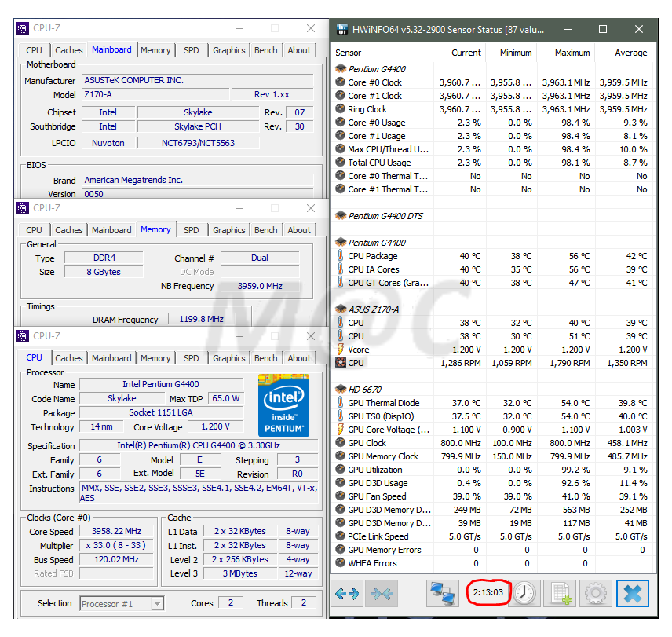The height and width of the screenshot is (637, 672).
Task: Click the Minimum column header
Action: 511,53
